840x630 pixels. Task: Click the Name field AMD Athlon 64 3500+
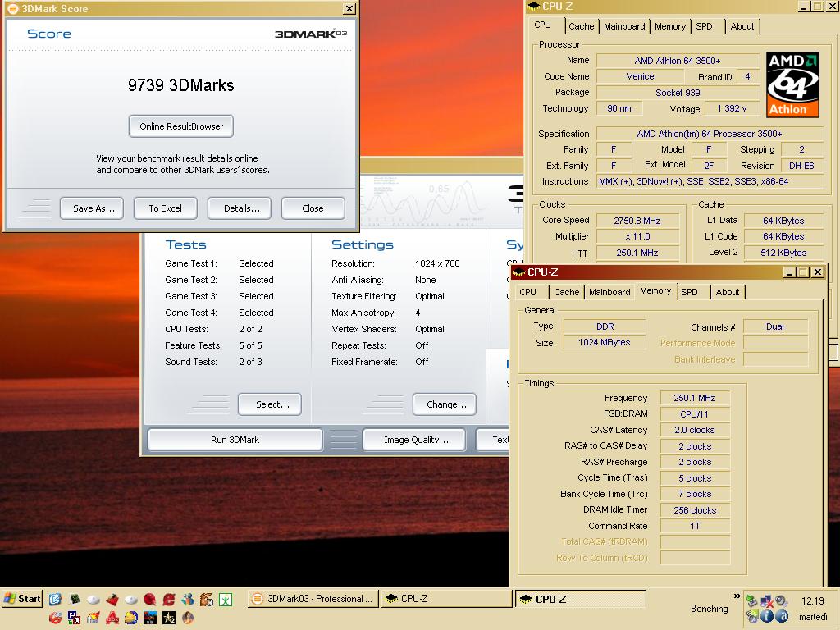[677, 61]
